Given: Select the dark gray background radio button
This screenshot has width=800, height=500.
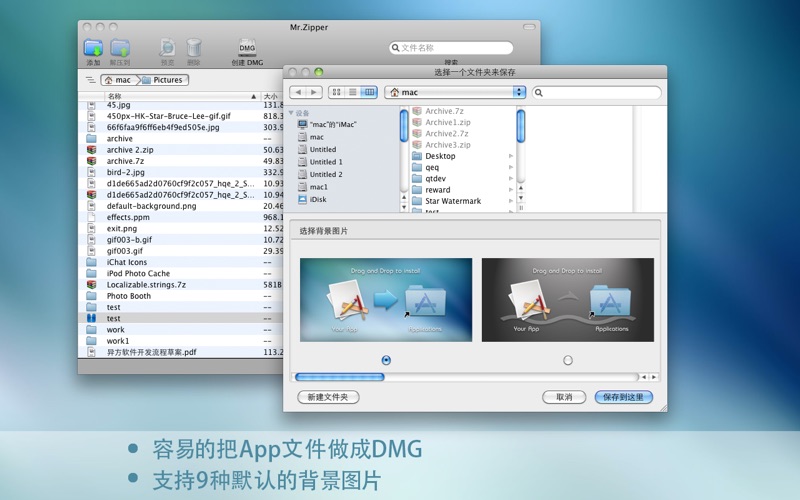Looking at the screenshot, I should [568, 360].
